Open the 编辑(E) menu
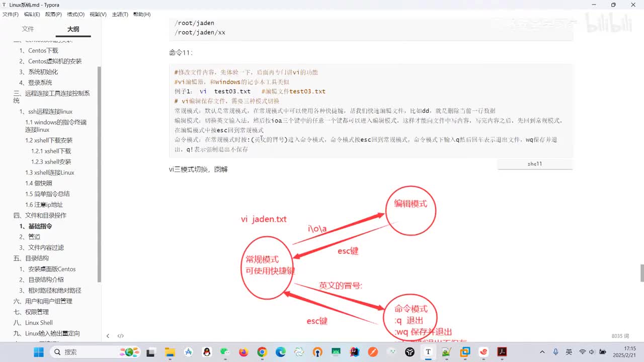Viewport: 644px width, 362px height. [32, 14]
